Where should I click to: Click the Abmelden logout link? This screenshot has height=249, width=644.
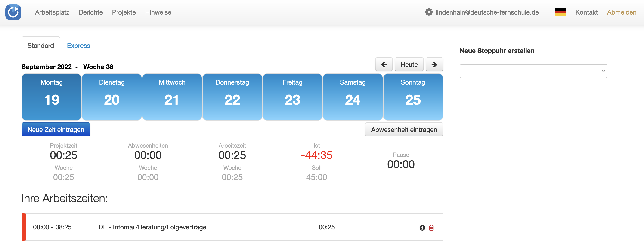tap(622, 12)
